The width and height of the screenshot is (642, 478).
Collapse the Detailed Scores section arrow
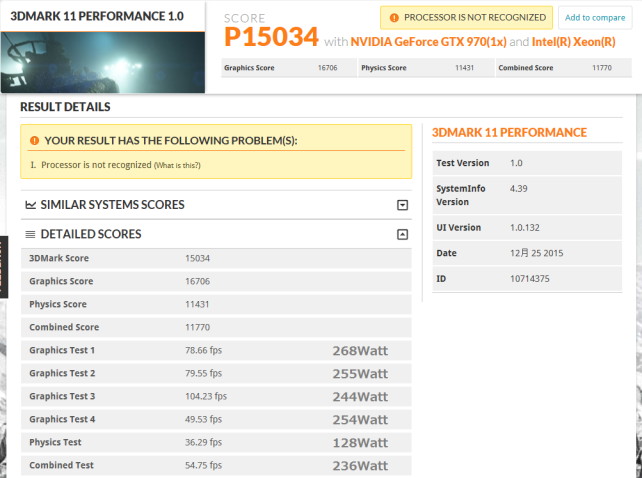(402, 234)
